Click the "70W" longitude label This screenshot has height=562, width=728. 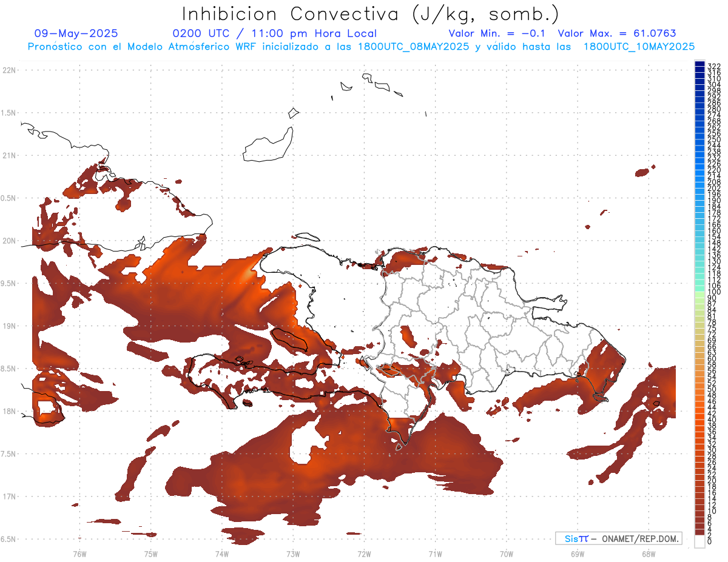(x=506, y=553)
